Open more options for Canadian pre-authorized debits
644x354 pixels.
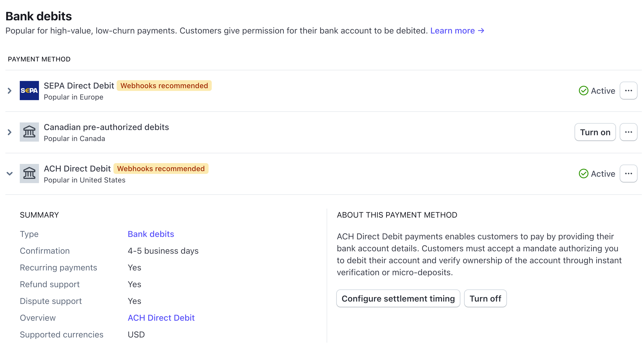coord(628,132)
